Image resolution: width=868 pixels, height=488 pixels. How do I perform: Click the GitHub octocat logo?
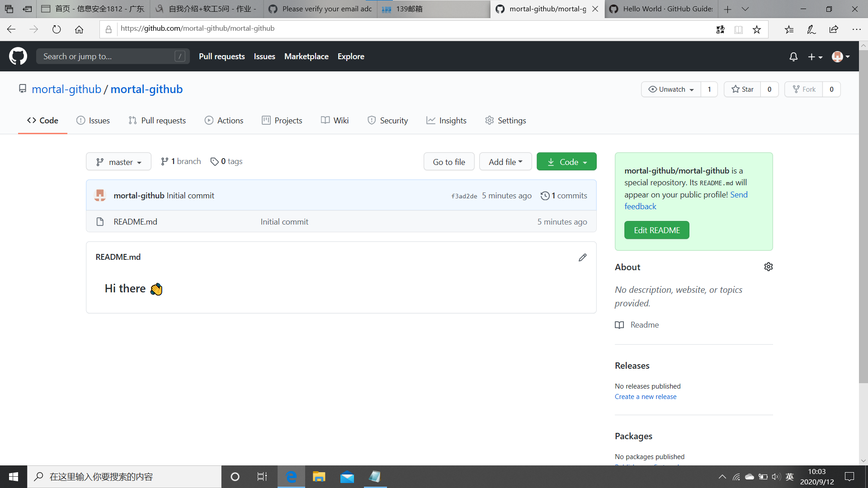[x=18, y=56]
